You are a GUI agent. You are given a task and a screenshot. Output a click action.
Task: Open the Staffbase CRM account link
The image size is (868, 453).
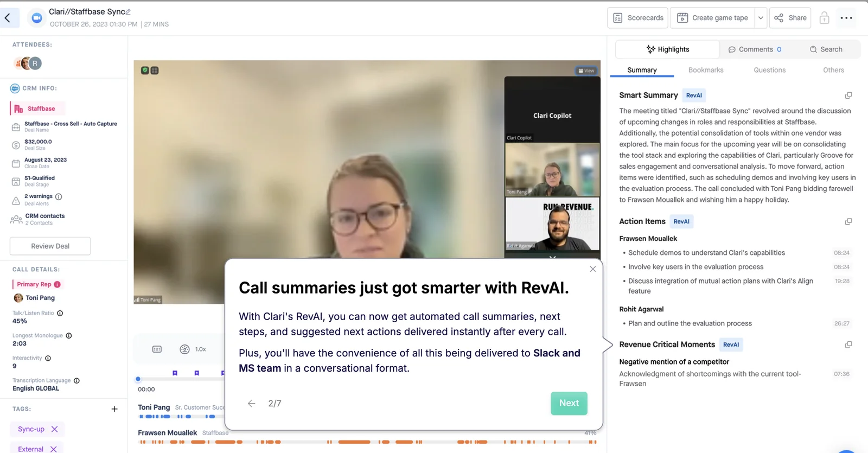37,109
